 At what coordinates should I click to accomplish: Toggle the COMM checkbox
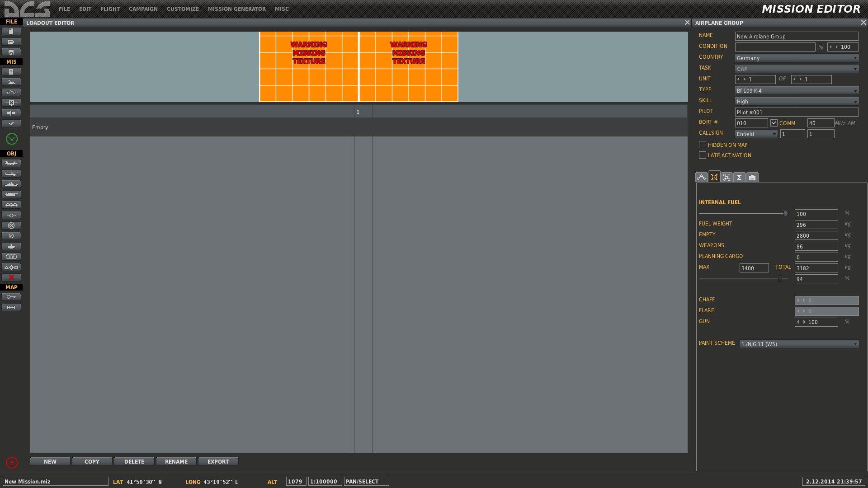tap(774, 123)
